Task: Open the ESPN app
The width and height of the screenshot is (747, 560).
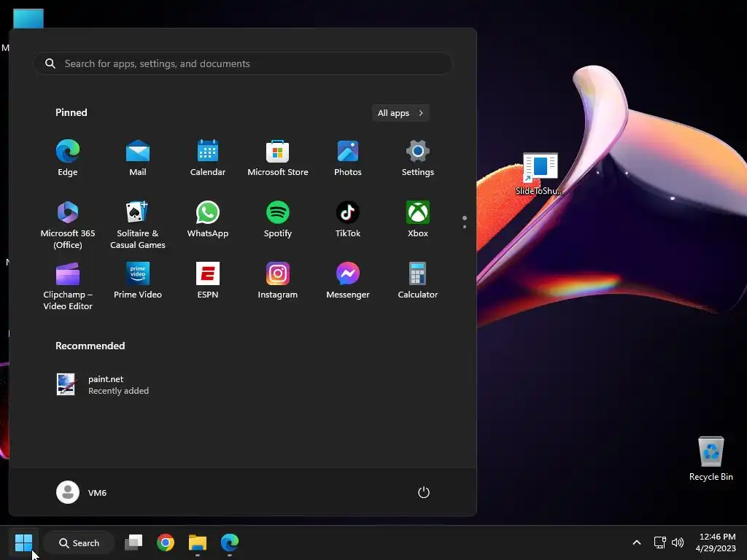Action: 208,281
